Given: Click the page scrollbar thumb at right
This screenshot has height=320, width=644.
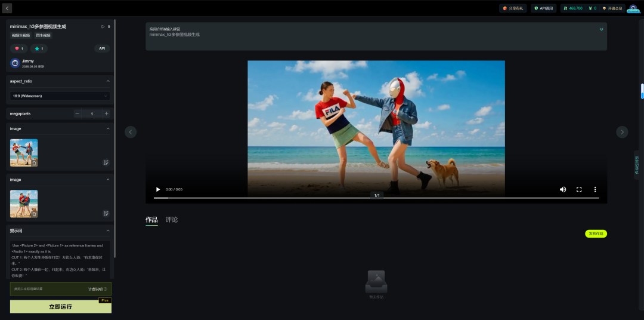Looking at the screenshot, I should click(642, 91).
